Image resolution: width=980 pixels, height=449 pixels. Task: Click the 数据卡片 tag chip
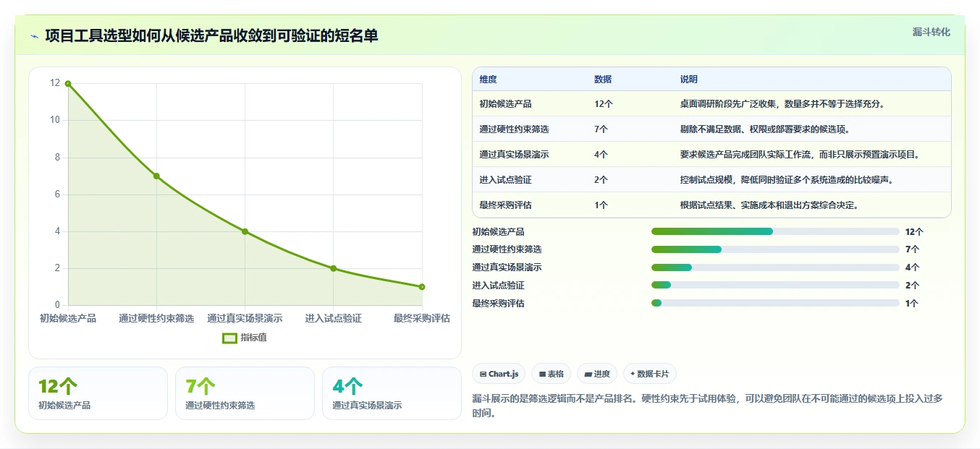coord(649,374)
